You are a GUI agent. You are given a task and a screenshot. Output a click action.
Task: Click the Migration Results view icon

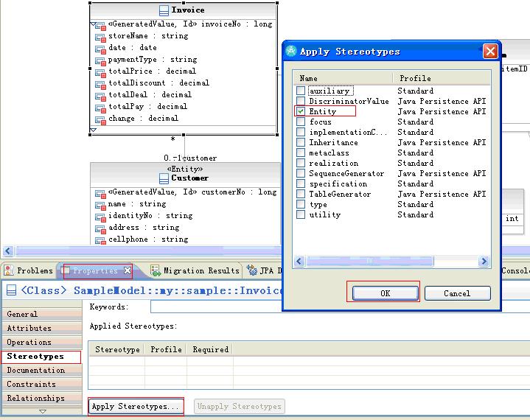(156, 270)
